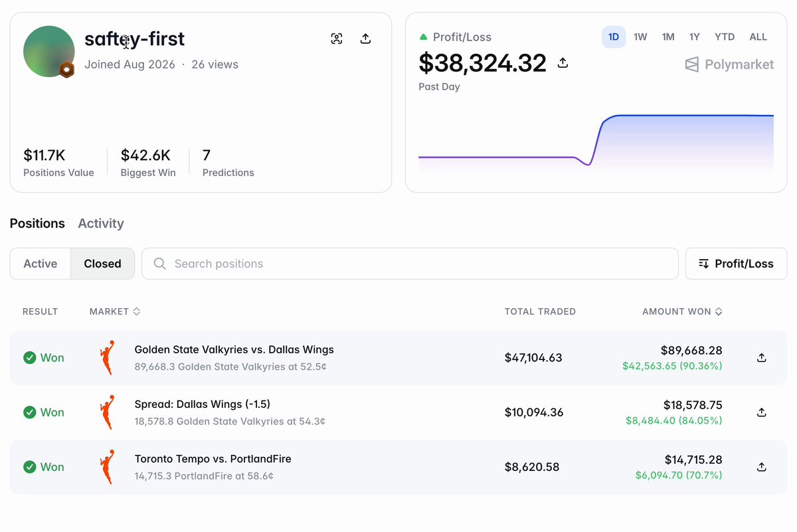Click the 7 Predictions stat
The width and height of the screenshot is (797, 532).
[228, 163]
